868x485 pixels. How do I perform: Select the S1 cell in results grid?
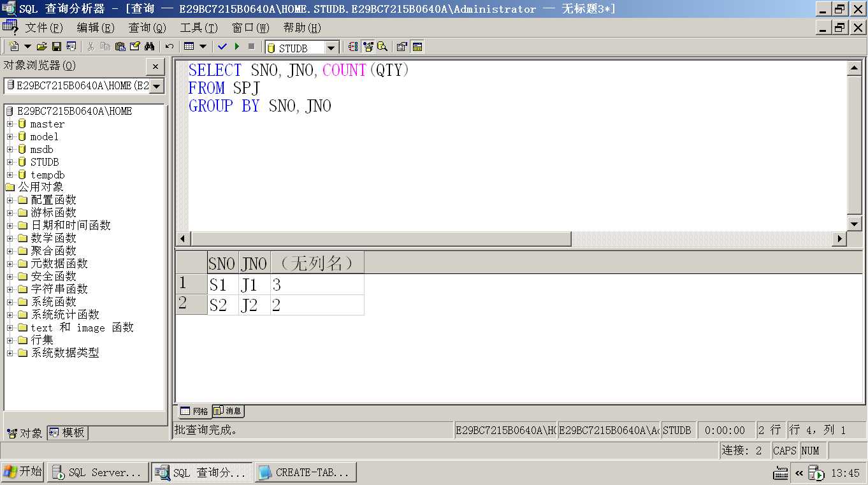point(223,285)
